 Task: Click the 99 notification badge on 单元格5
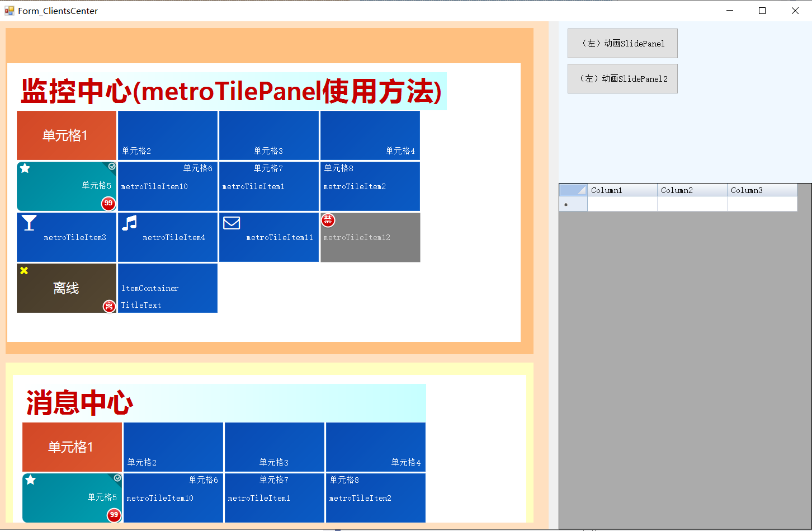[x=108, y=204]
